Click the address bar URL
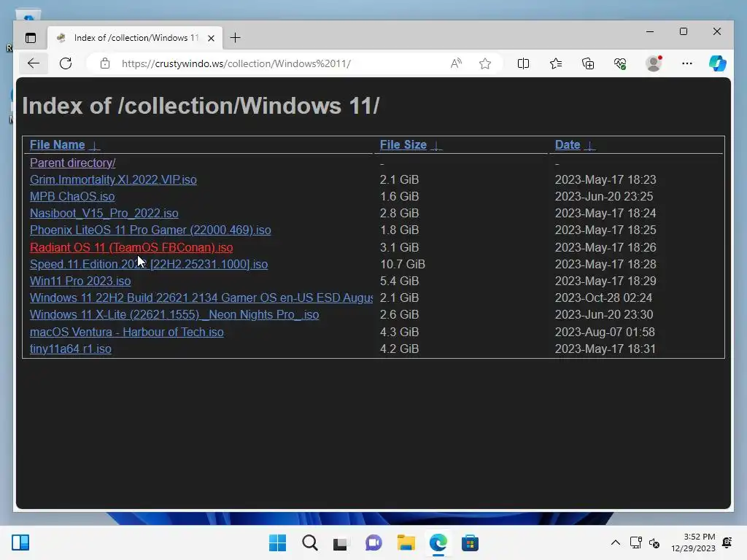The height and width of the screenshot is (560, 747). [x=236, y=63]
